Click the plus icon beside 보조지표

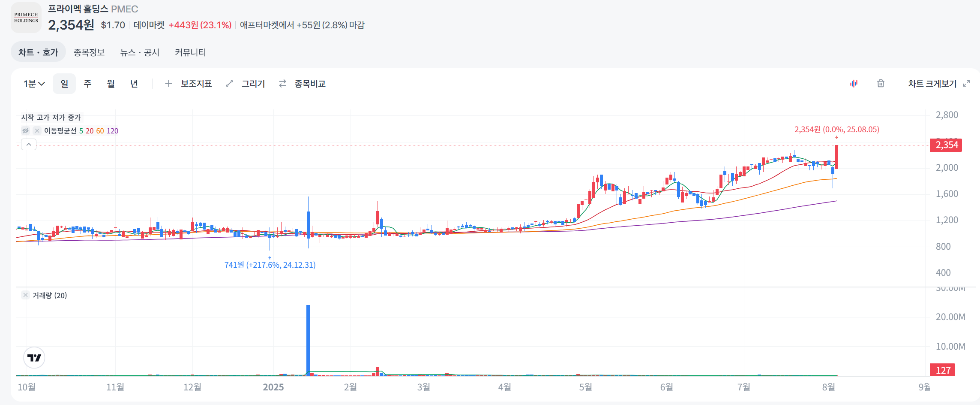click(169, 84)
